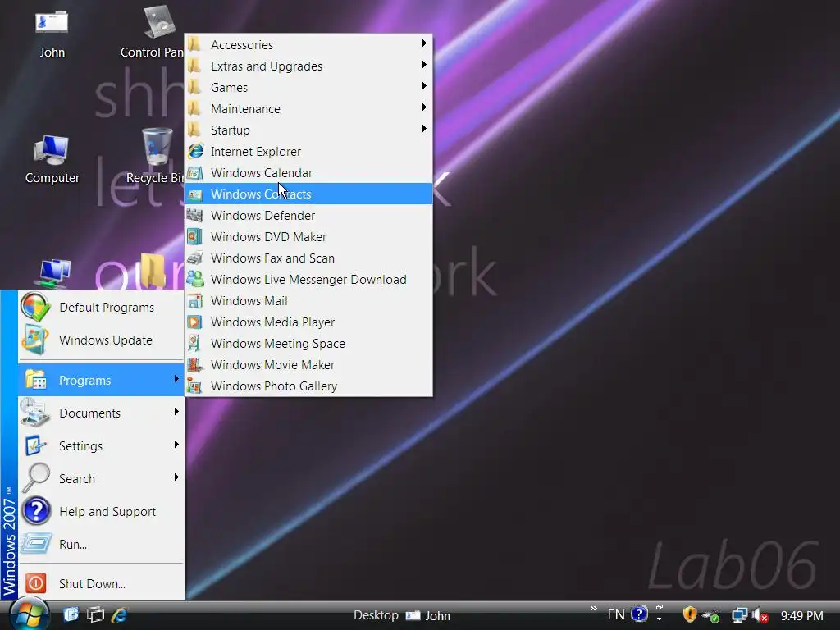Click the Default Programs icon in Start menu
840x630 pixels.
(x=36, y=308)
